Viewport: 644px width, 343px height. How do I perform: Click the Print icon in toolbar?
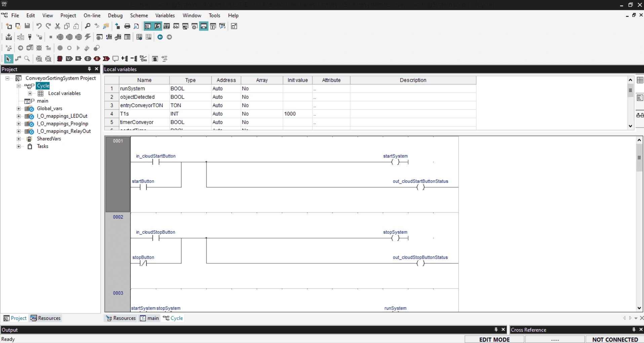tap(127, 26)
